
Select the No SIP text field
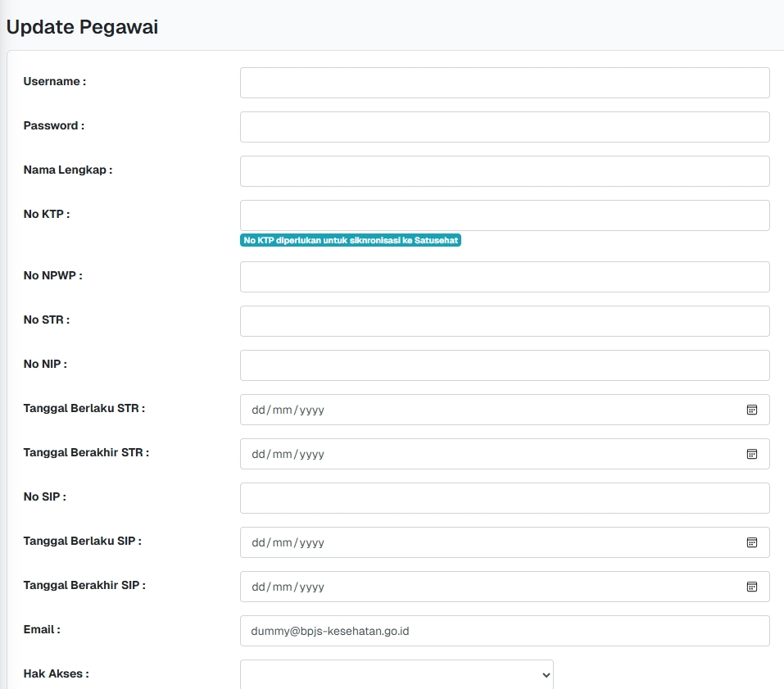click(x=505, y=498)
